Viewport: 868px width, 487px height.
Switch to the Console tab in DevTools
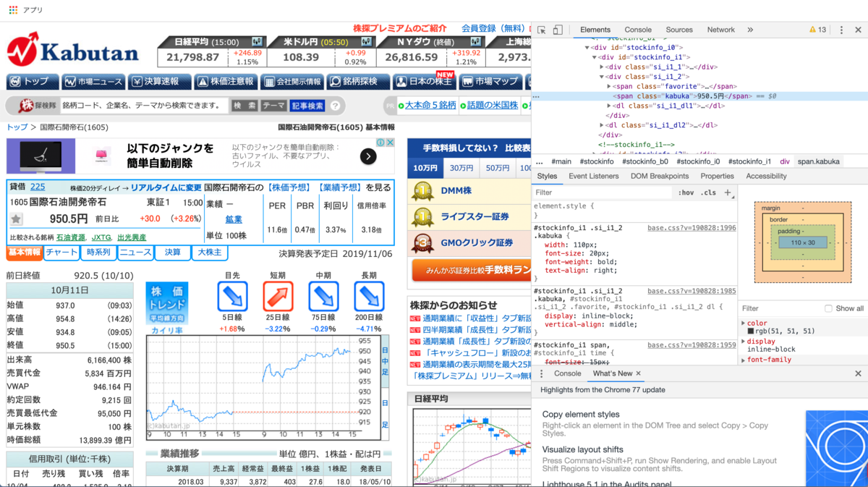click(x=637, y=30)
